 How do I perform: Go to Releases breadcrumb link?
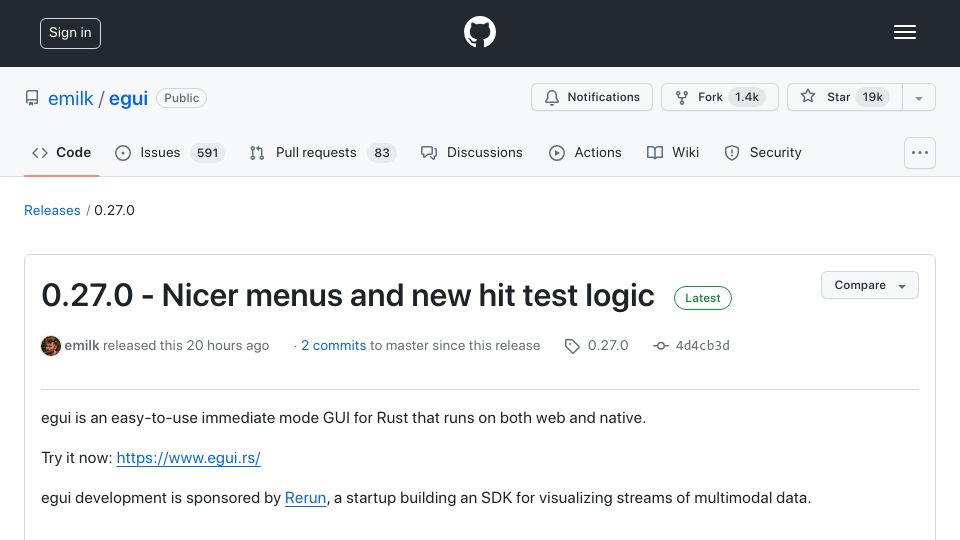coord(52,210)
